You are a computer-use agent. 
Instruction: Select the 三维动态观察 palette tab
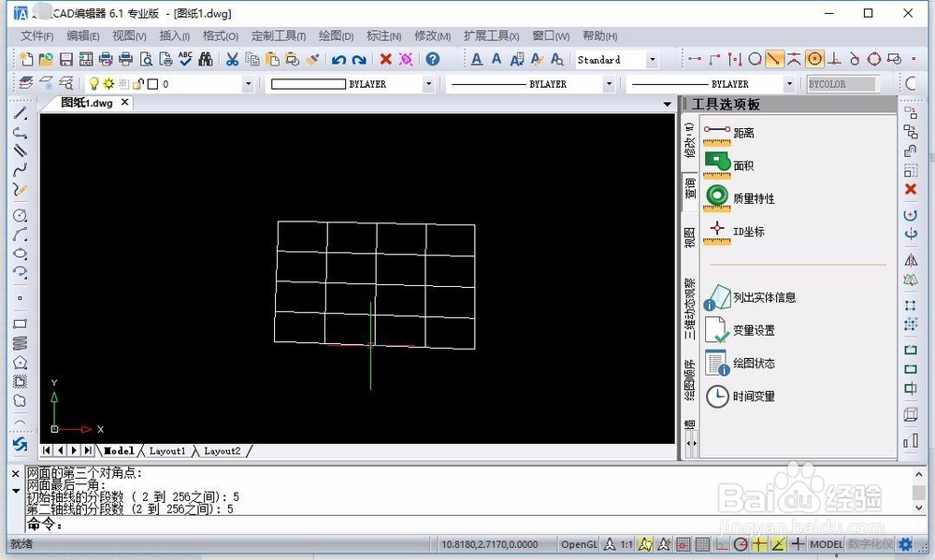(690, 309)
